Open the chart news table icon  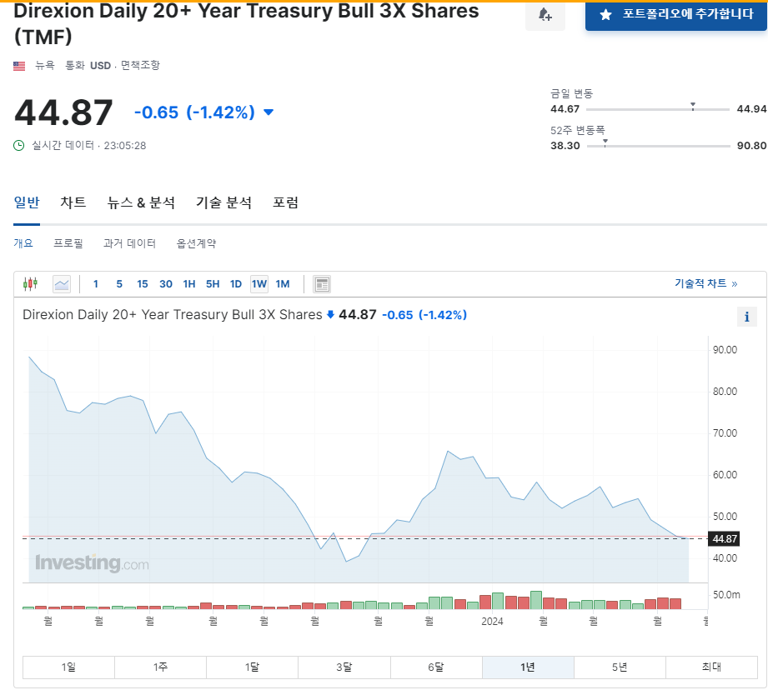[322, 284]
